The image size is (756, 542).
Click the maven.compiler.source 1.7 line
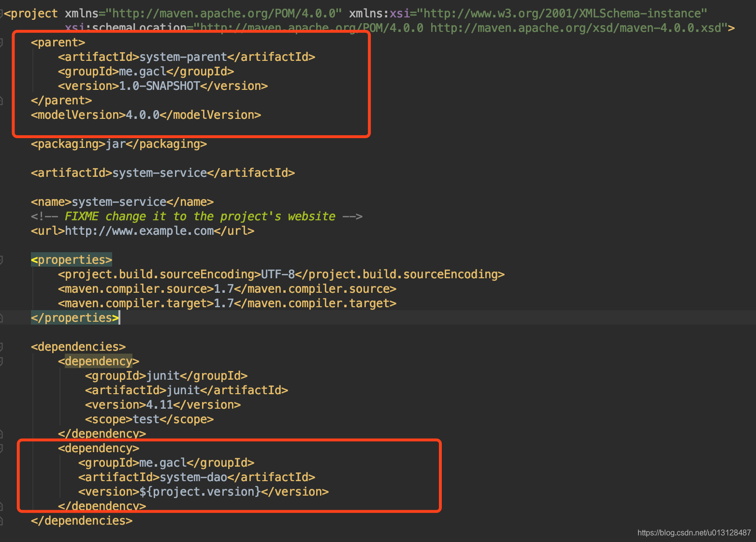point(227,289)
